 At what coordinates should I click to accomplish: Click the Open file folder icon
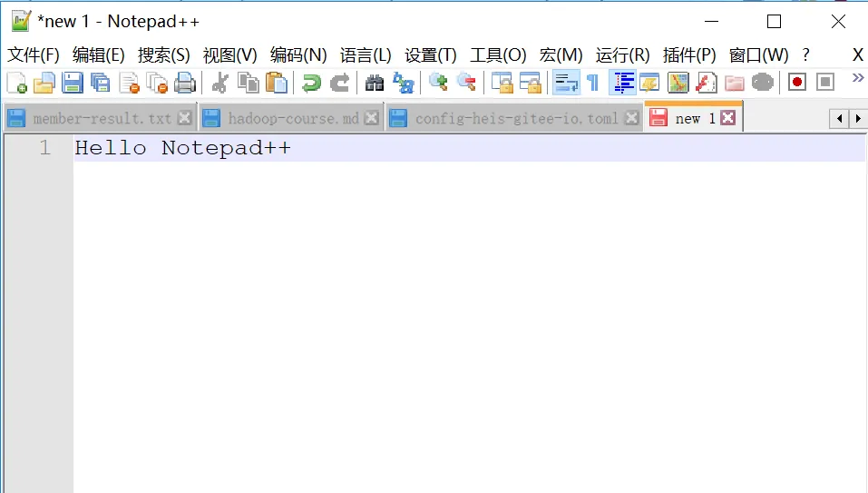44,84
